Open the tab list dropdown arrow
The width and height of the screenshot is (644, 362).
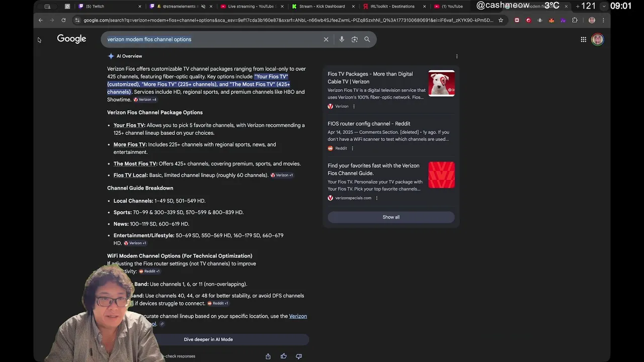tap(604, 7)
